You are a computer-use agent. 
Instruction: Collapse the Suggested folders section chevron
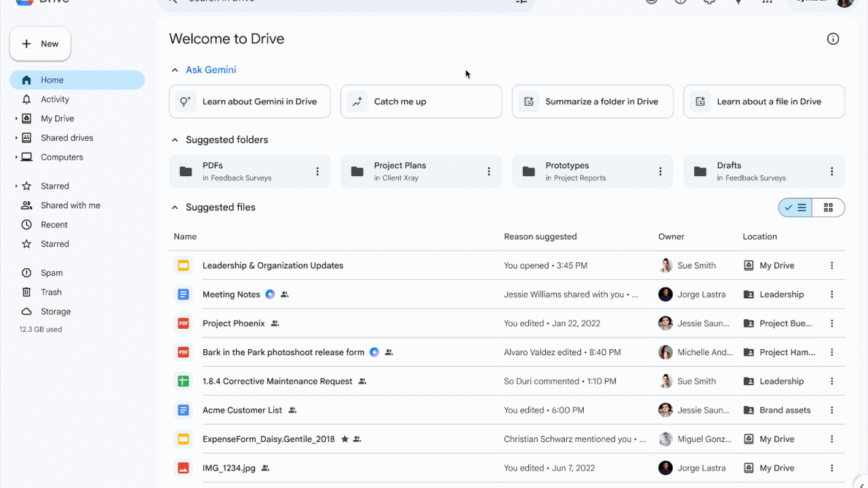(x=175, y=140)
